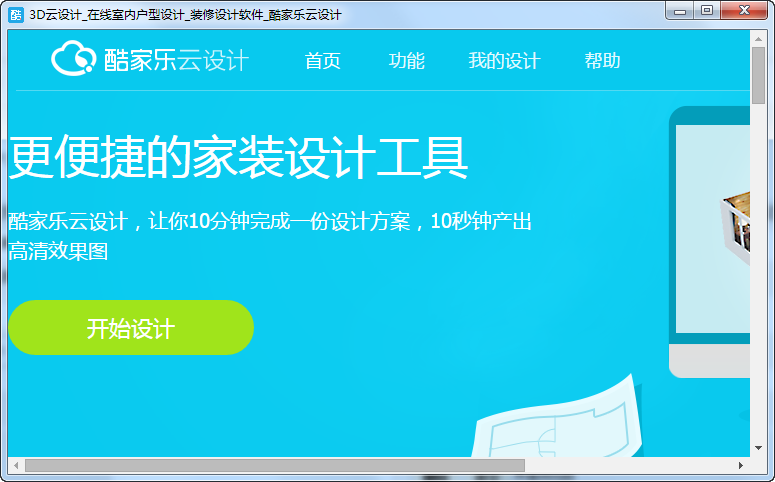Click the monitor illustration with room render
775x482 pixels.
[x=709, y=242]
